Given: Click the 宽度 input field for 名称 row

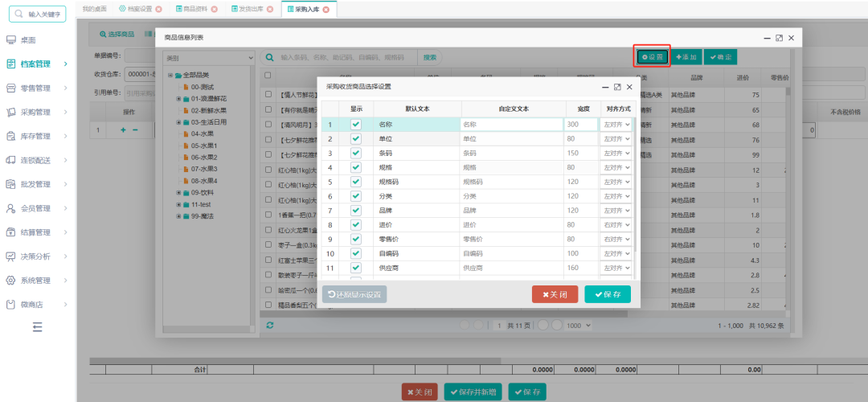Looking at the screenshot, I should (581, 125).
